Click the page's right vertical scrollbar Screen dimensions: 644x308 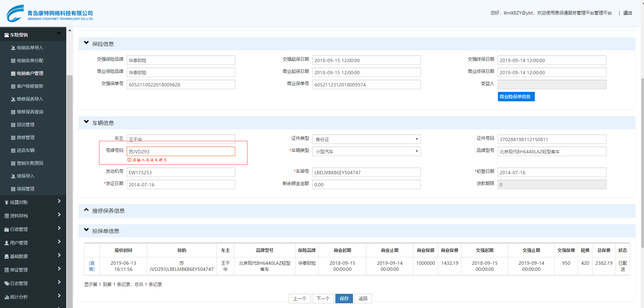[642, 163]
